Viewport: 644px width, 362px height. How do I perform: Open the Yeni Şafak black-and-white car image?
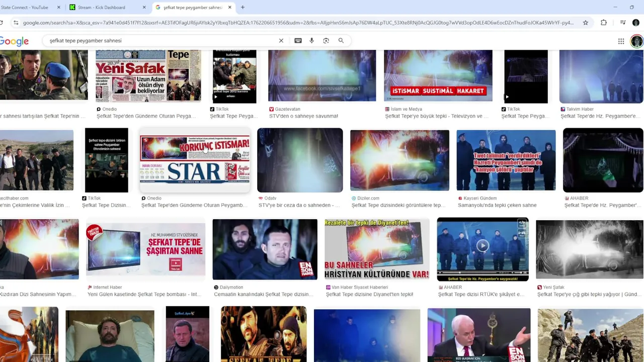(x=590, y=249)
